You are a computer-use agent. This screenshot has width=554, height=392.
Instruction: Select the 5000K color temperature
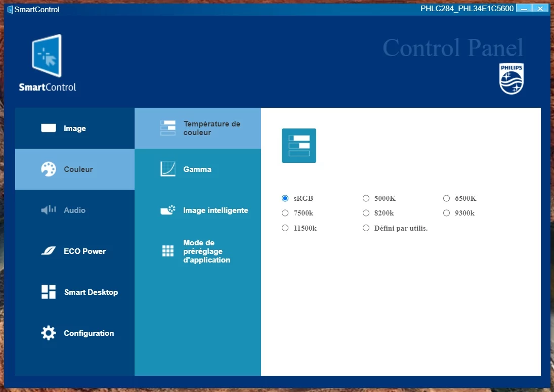(x=366, y=198)
